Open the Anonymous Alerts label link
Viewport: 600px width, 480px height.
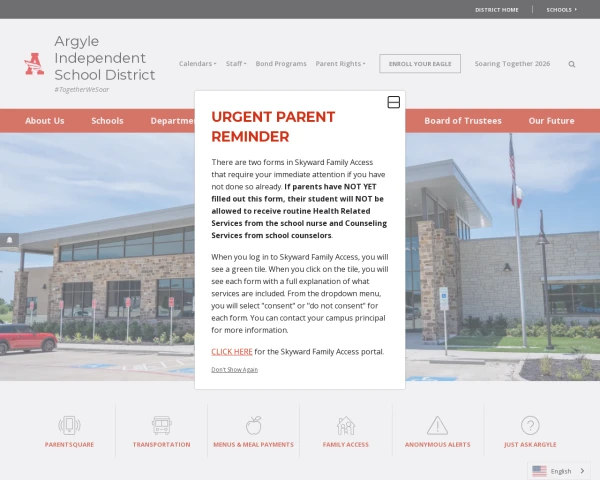[x=437, y=444]
